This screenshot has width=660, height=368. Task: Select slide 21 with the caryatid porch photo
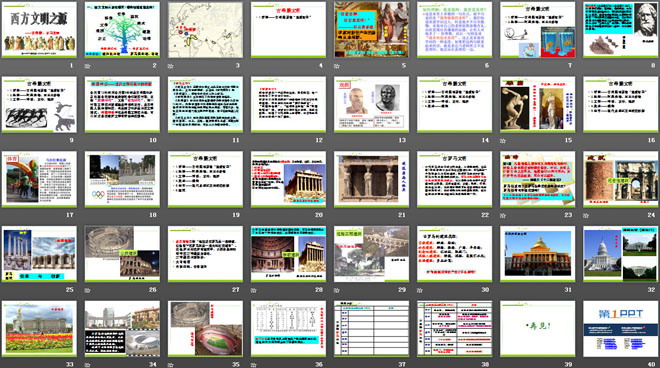(x=371, y=179)
